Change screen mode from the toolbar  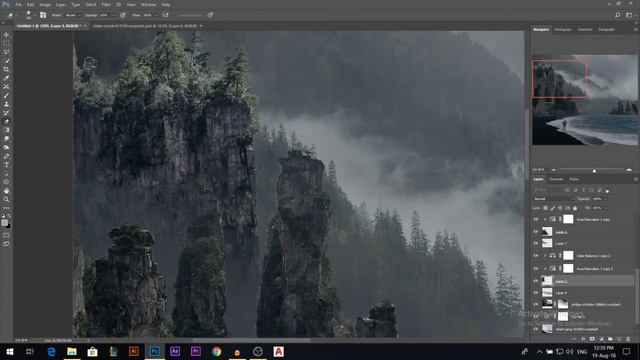point(6,244)
